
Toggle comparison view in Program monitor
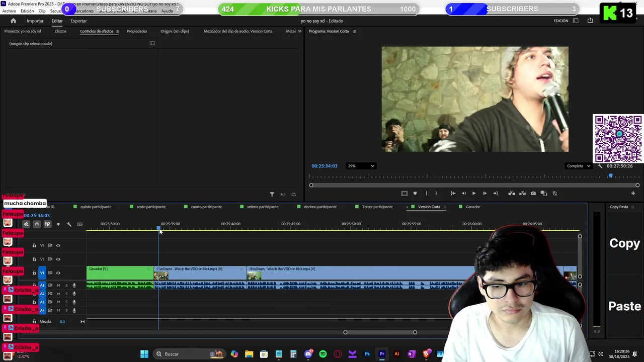(544, 193)
